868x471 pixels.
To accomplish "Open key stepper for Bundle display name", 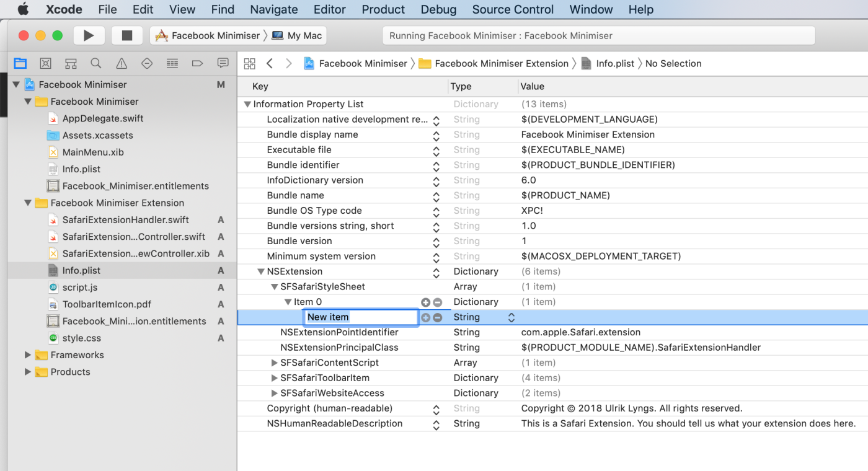I will [436, 135].
